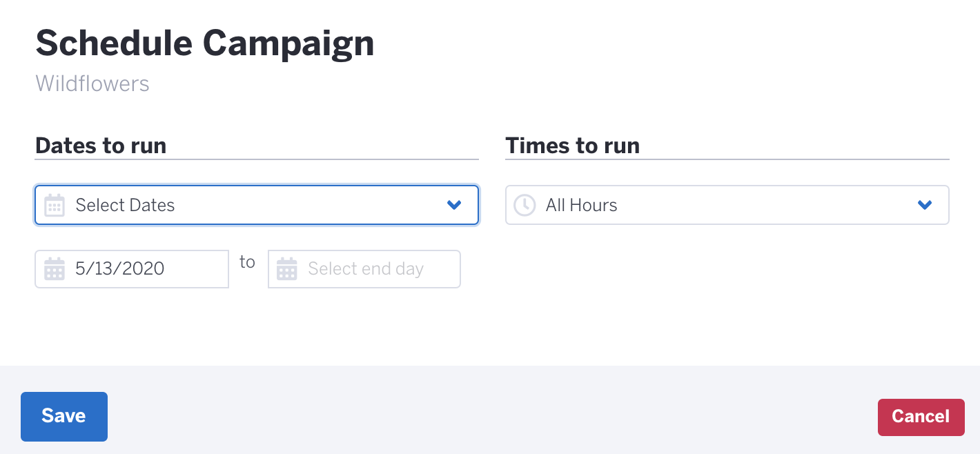Screen dimensions: 980x454
Task: Click the 'to' label between date fields
Action: [248, 262]
